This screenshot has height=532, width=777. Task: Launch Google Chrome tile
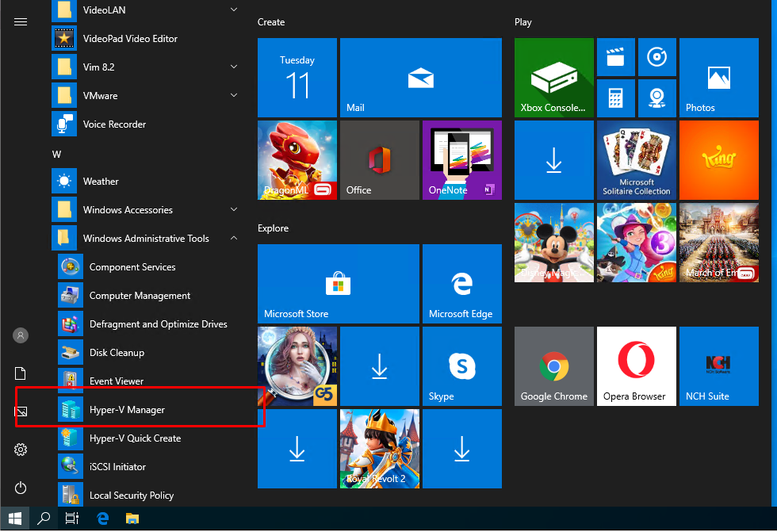554,366
